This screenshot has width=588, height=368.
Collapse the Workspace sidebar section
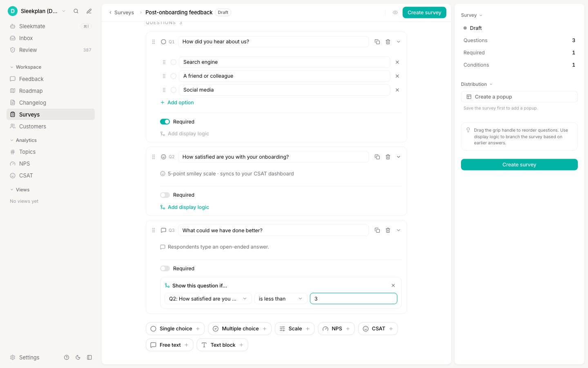tap(26, 67)
